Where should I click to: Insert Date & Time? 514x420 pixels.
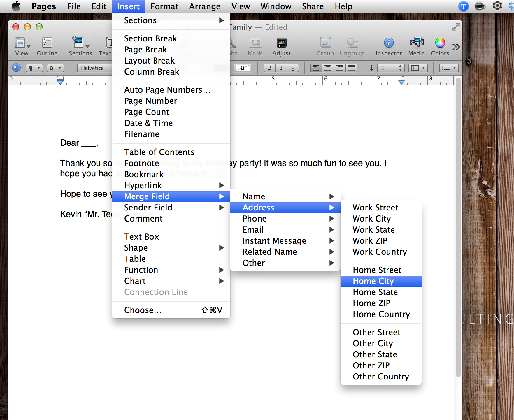(171, 123)
